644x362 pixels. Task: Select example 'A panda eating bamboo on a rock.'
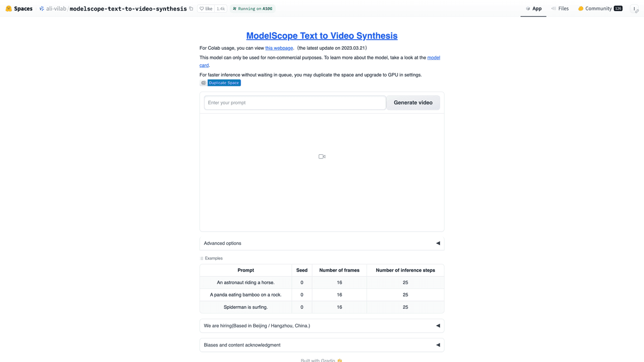point(246,295)
